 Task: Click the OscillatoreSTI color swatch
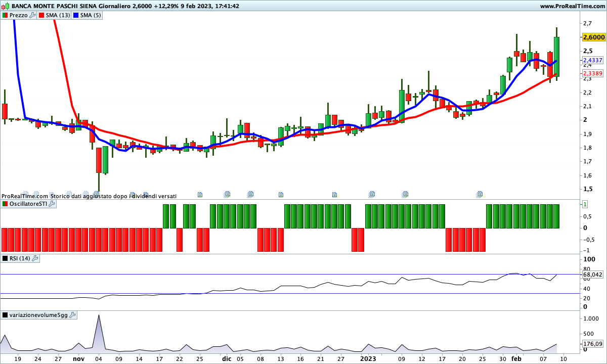[5, 204]
